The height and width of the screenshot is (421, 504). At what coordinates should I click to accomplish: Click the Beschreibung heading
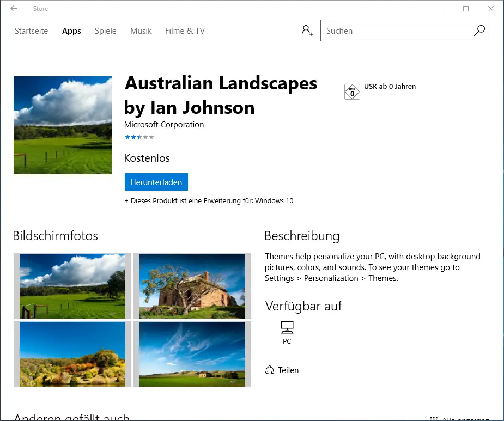click(x=302, y=236)
